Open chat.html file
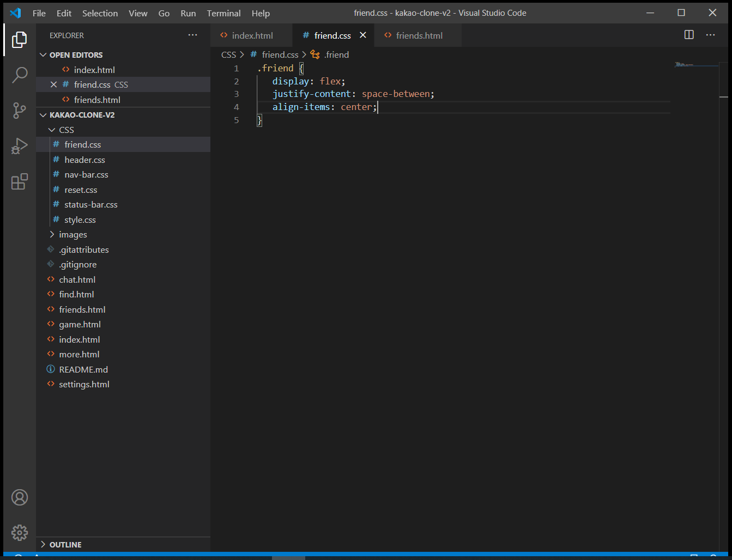Image resolution: width=732 pixels, height=560 pixels. point(123,279)
